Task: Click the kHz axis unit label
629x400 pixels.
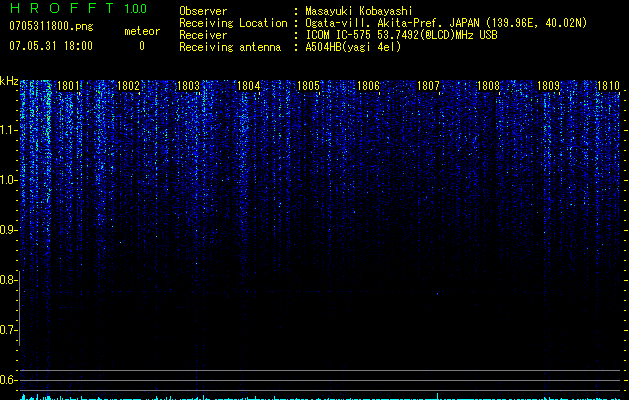Action: 9,81
